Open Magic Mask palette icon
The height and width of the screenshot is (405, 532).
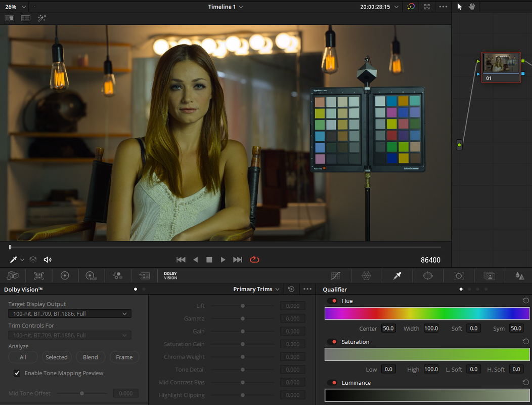point(489,275)
